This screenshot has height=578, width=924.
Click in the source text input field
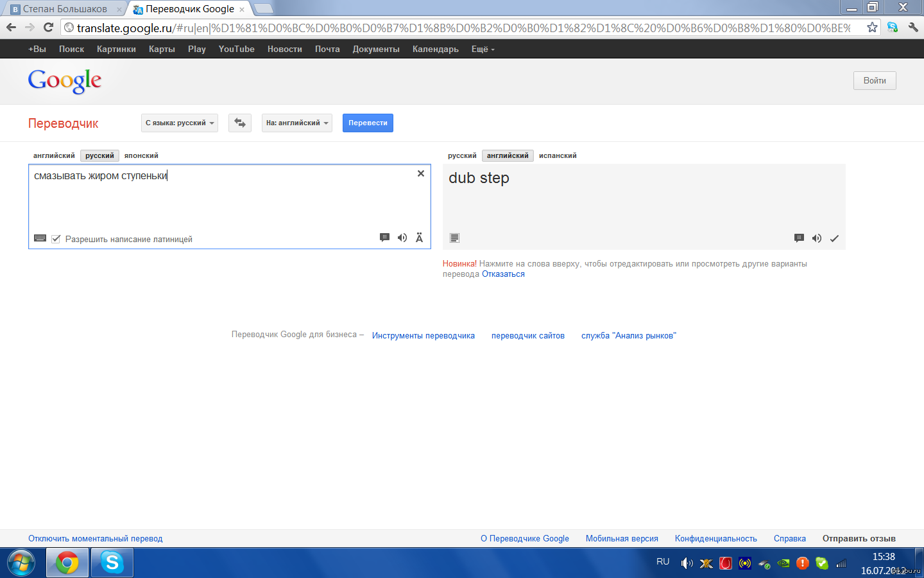(x=225, y=199)
